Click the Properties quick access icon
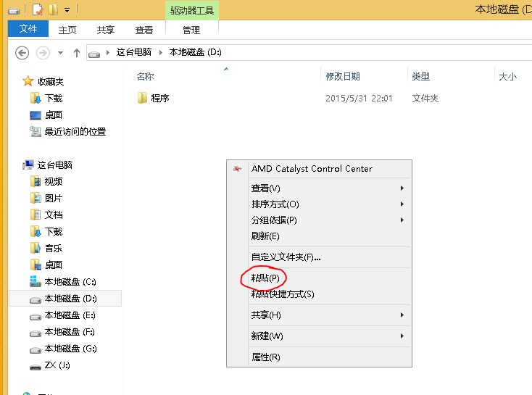The width and height of the screenshot is (532, 395). click(37, 9)
